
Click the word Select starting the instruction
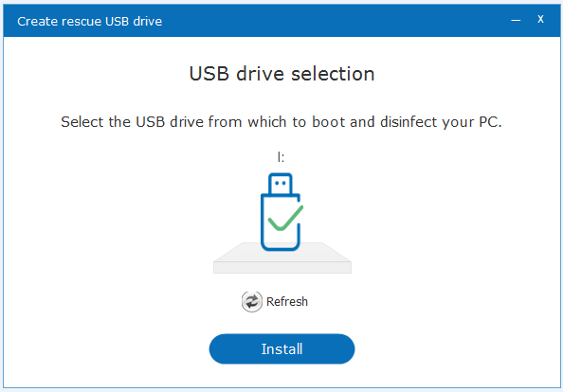click(82, 122)
